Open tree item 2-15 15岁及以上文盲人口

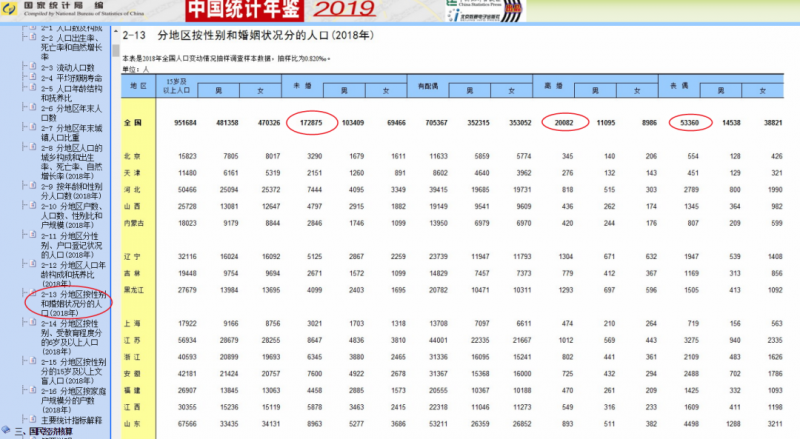point(73,371)
